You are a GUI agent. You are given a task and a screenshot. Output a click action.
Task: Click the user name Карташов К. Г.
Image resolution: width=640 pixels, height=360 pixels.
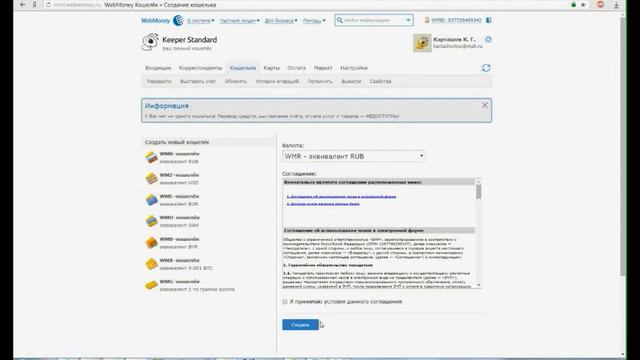454,40
